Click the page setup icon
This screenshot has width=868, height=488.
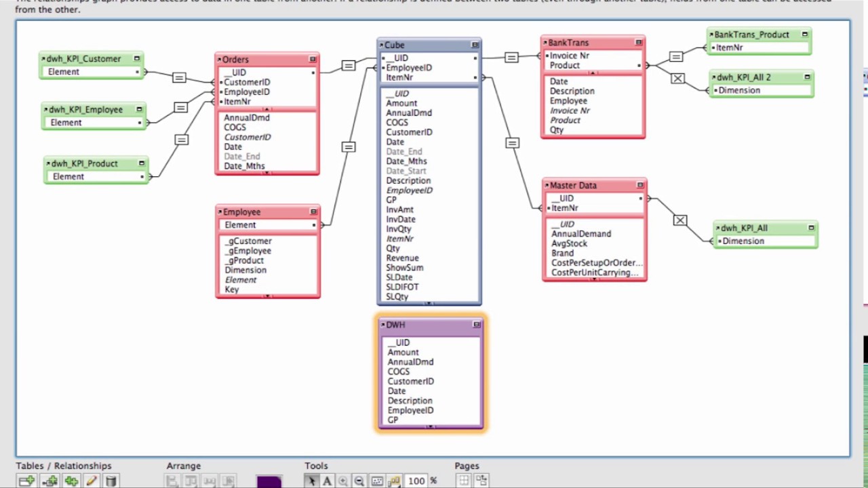coord(481,481)
